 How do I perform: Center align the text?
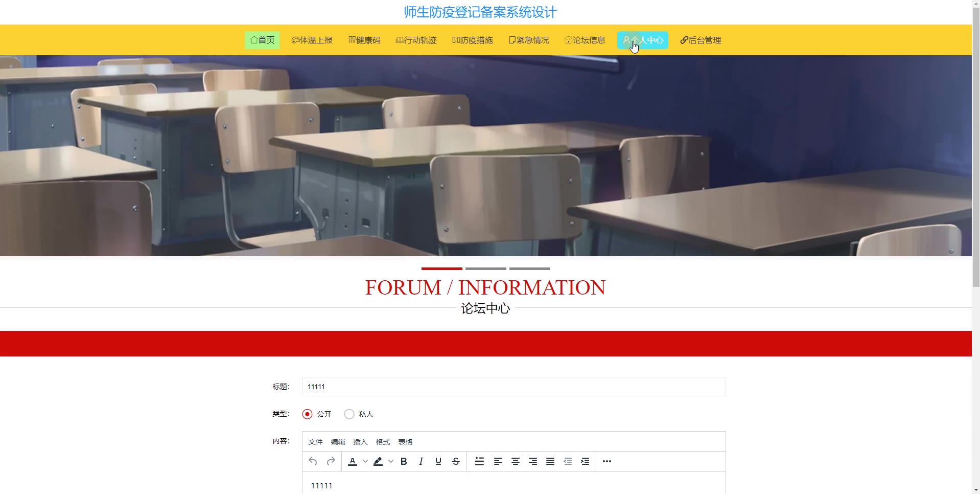tap(516, 461)
